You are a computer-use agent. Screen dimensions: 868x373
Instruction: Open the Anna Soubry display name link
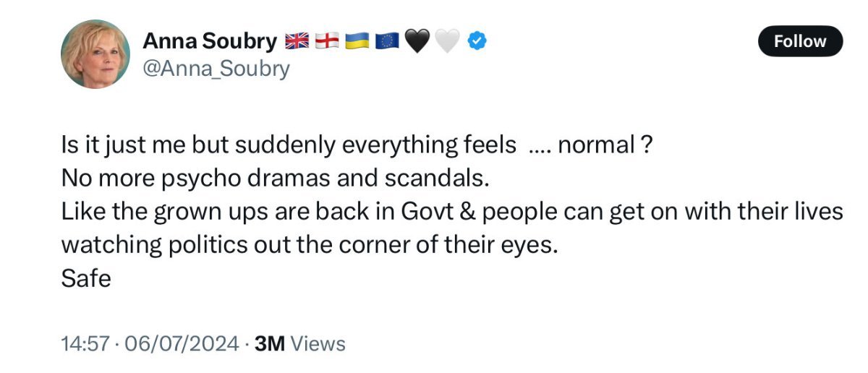[210, 42]
